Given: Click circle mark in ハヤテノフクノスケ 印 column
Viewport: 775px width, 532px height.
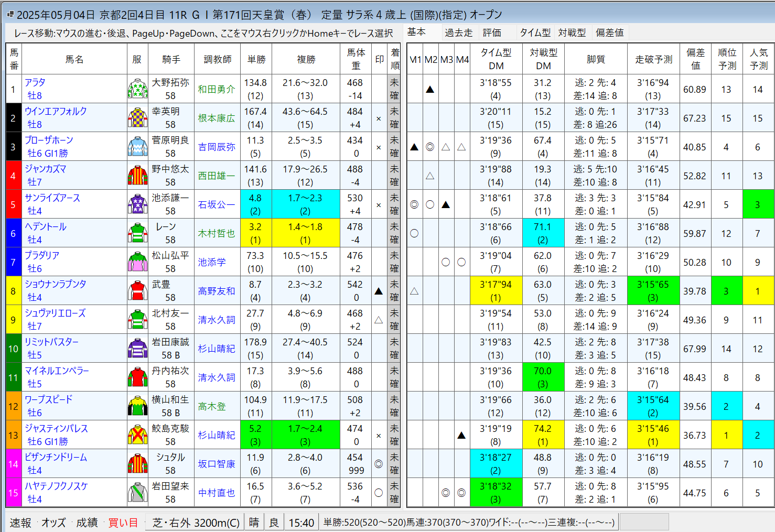Looking at the screenshot, I should click(x=379, y=493).
